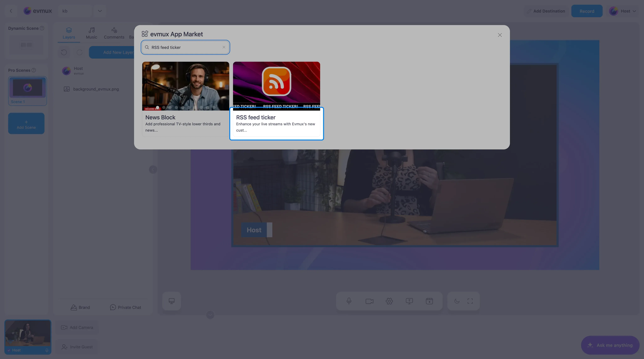Show Dynamic Scene help info
This screenshot has height=359, width=644.
42,28
